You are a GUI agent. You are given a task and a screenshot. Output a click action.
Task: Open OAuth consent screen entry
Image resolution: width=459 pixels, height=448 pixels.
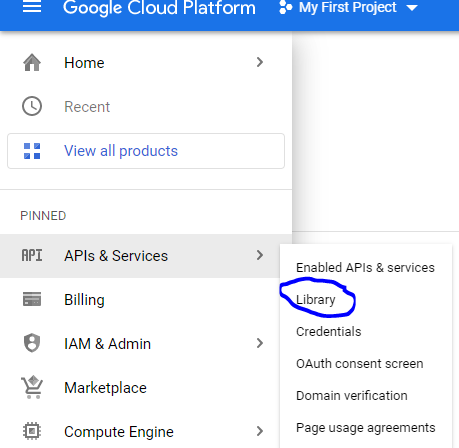360,364
